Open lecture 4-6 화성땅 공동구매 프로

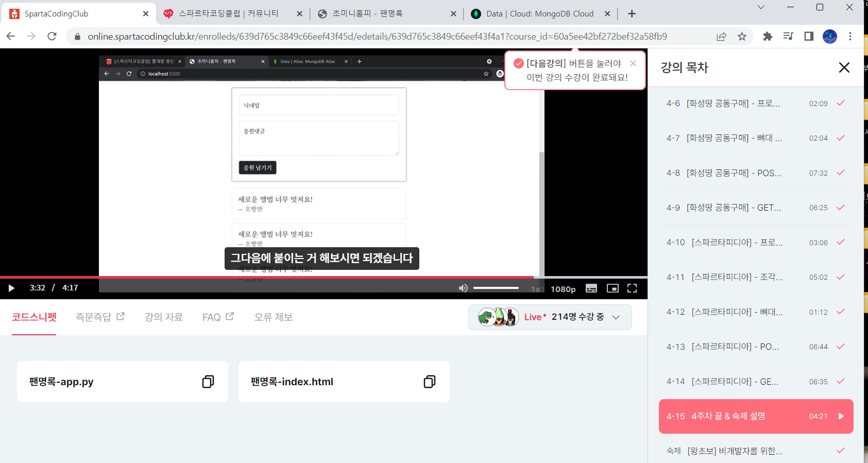click(756, 104)
